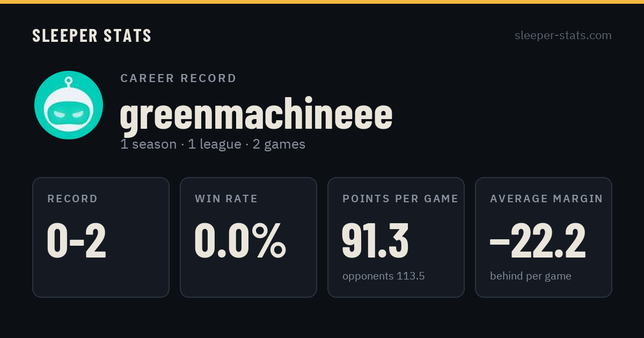Click the orange accent bar at top

322,2
